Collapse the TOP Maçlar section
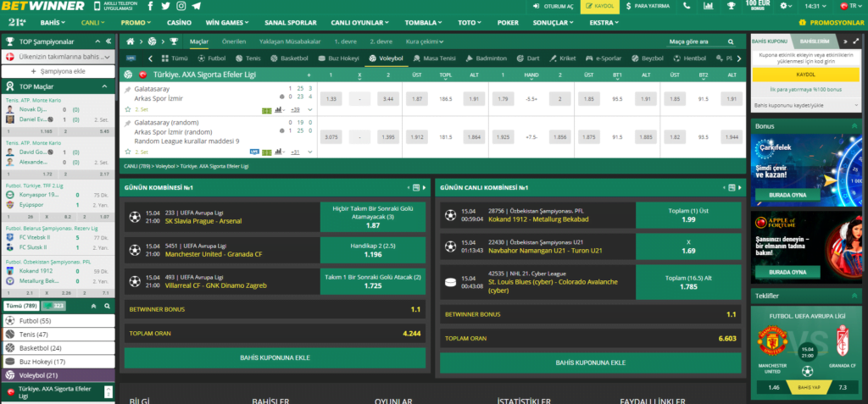The height and width of the screenshot is (404, 868). click(x=104, y=87)
